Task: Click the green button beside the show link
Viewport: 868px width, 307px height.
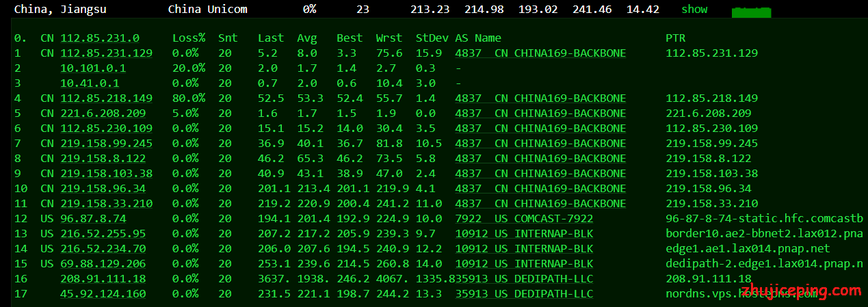Action: point(750,12)
